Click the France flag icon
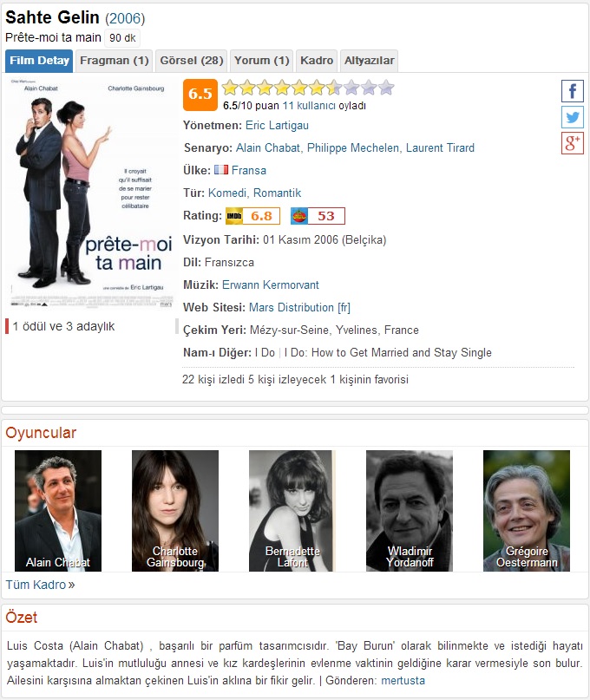The image size is (590, 700). point(221,170)
